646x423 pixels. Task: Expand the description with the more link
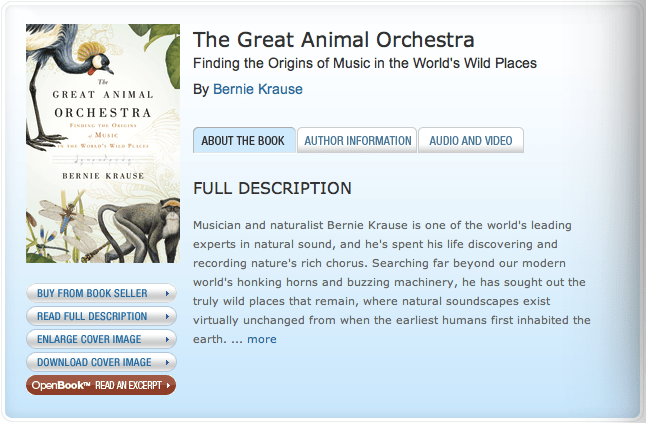click(x=262, y=339)
